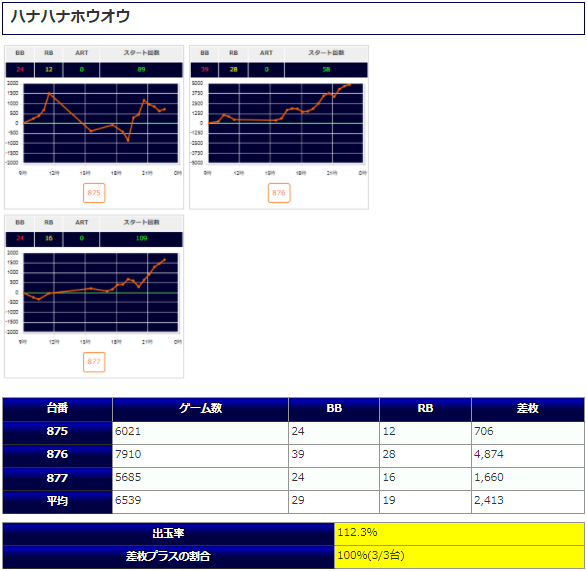The width and height of the screenshot is (587, 571).
Task: Select the 875 row in the table
Action: [x=294, y=433]
